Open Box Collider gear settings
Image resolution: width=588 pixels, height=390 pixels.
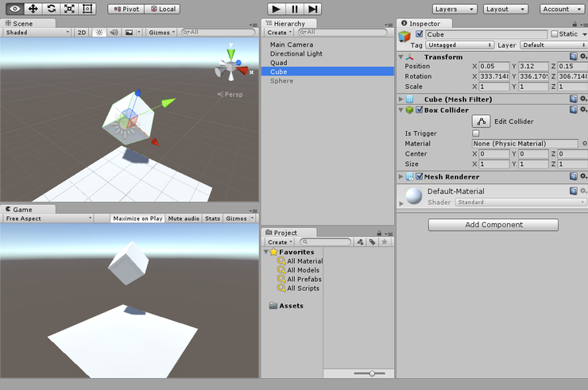(x=583, y=109)
